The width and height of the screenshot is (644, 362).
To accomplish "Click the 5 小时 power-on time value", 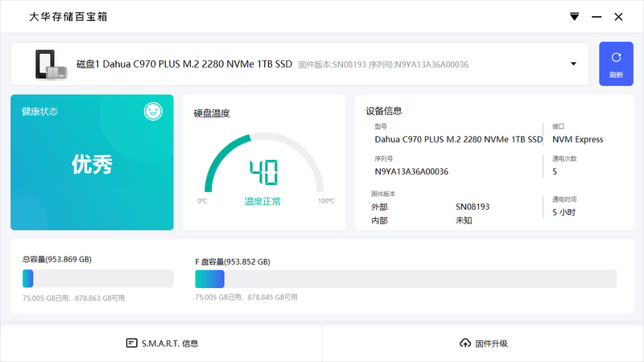I will pos(563,212).
